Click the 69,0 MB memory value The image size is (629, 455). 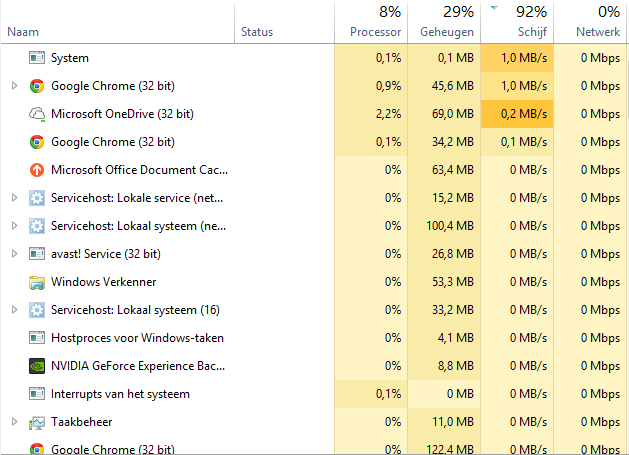pyautogui.click(x=453, y=114)
